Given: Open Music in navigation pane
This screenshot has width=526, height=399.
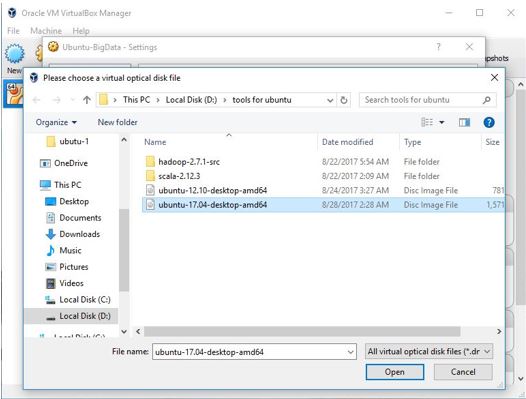Looking at the screenshot, I should (63, 250).
